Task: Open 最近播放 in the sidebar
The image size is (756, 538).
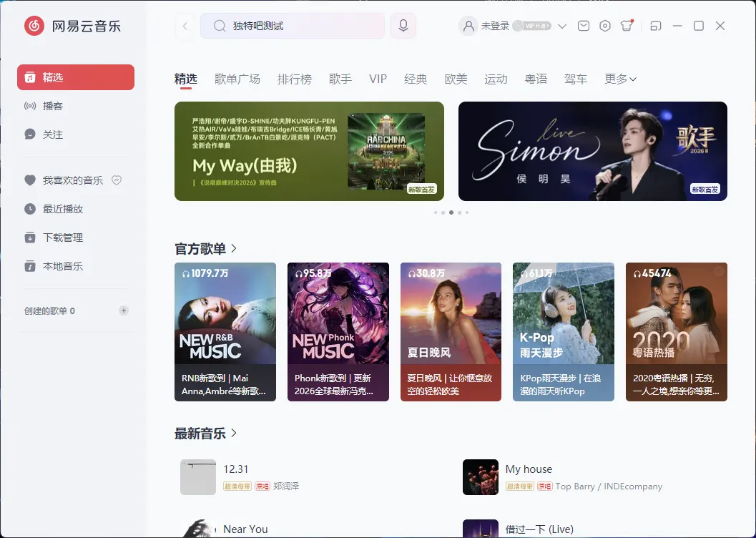Action: tap(76, 209)
